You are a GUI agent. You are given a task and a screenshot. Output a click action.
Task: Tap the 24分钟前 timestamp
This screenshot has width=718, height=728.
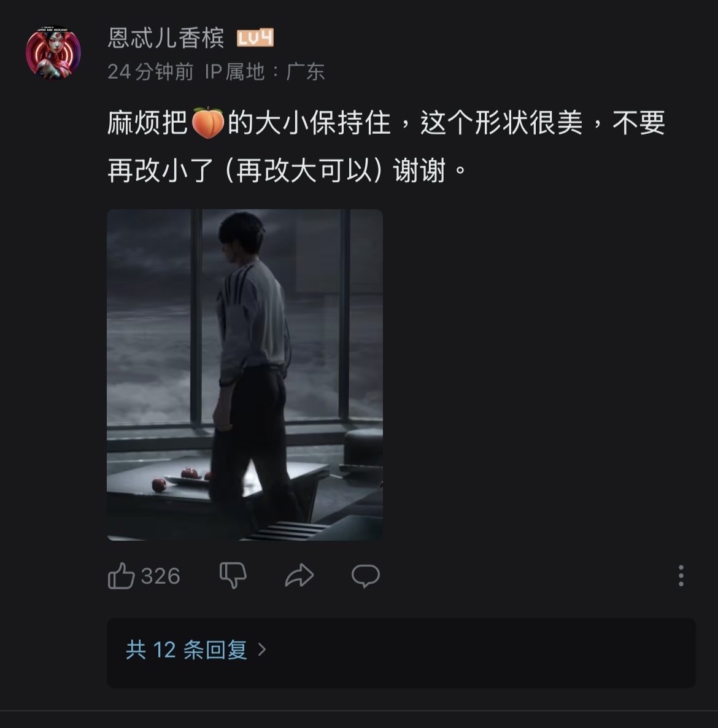tap(150, 71)
